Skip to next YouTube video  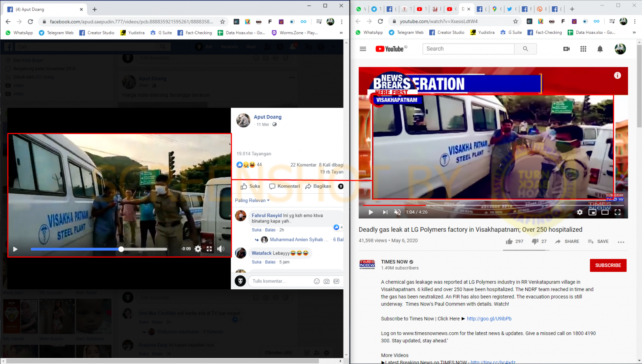click(385, 212)
